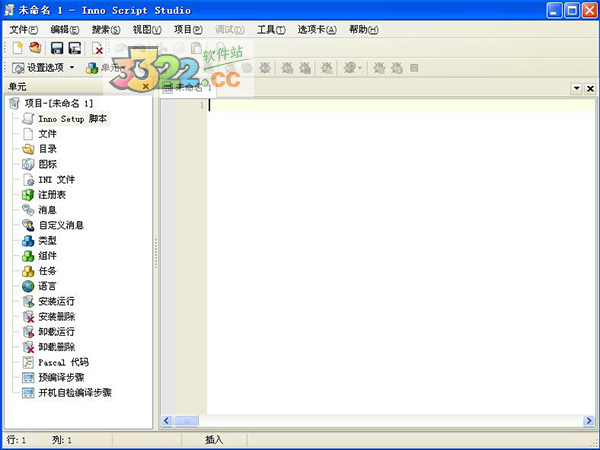Open the 视图(V) menu
The width and height of the screenshot is (600, 450).
coord(147,29)
